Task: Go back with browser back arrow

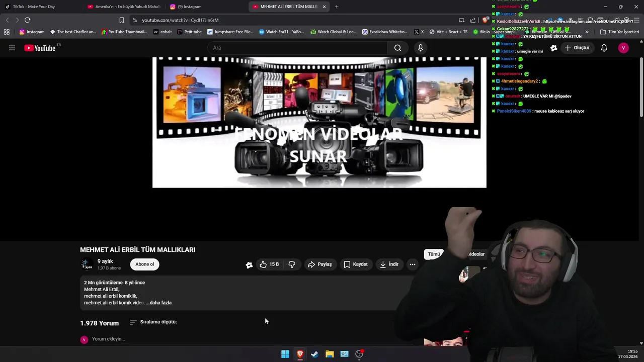Action: (7, 20)
